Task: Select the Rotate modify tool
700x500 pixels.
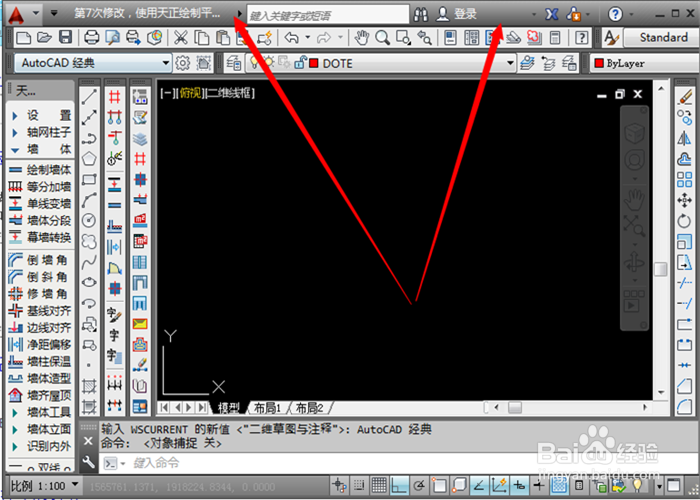Action: coord(684,221)
